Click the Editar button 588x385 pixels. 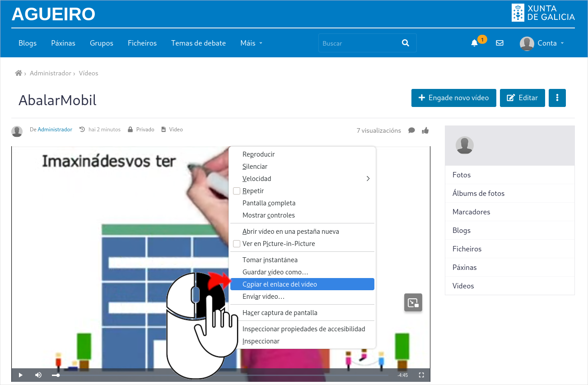[x=523, y=98]
